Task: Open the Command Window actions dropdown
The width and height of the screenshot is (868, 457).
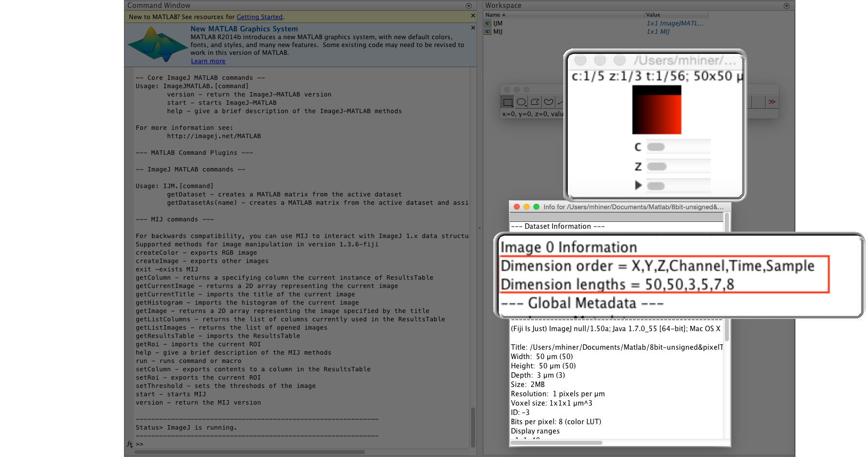Action: pos(469,5)
